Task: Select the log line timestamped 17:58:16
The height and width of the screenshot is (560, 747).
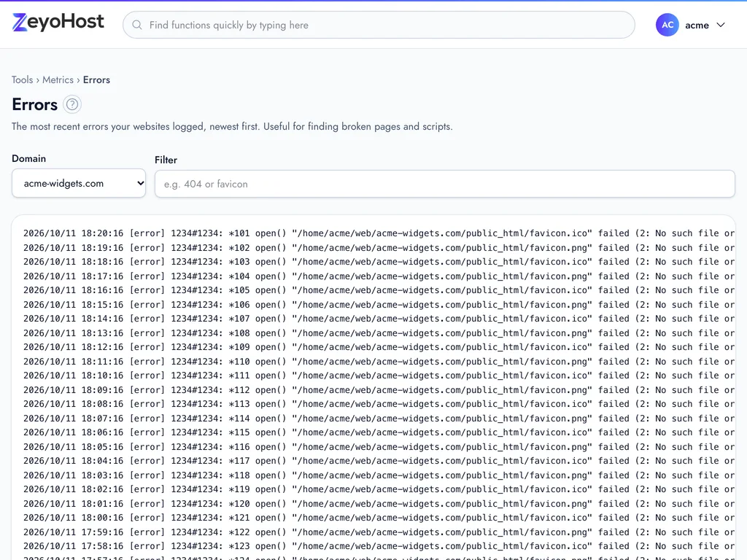Action: pos(379,546)
